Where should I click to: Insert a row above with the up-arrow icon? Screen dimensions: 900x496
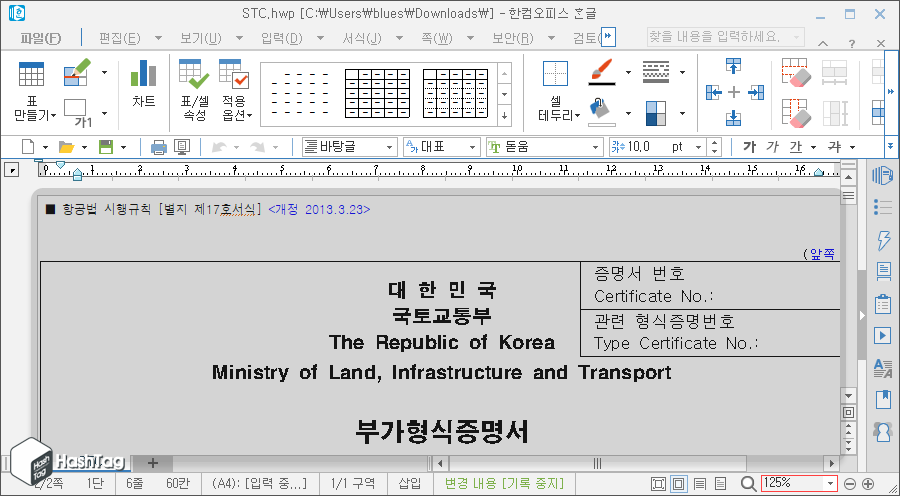coord(734,65)
